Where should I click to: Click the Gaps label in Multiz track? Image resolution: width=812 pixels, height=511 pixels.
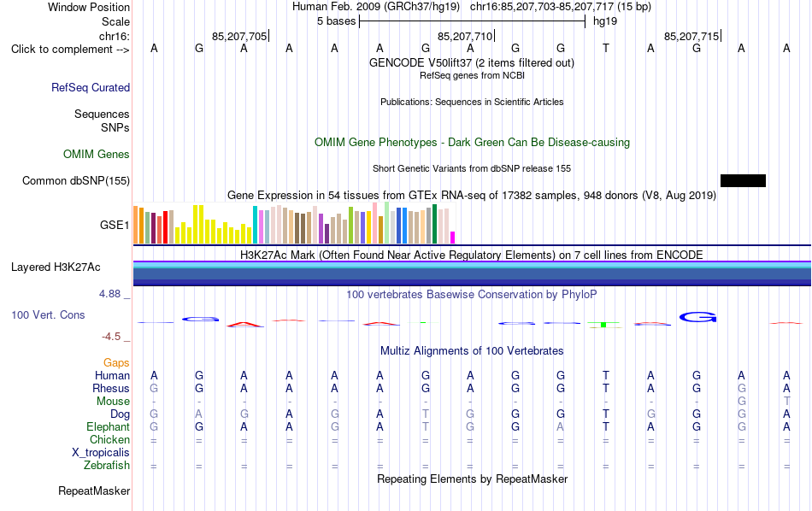click(x=116, y=362)
